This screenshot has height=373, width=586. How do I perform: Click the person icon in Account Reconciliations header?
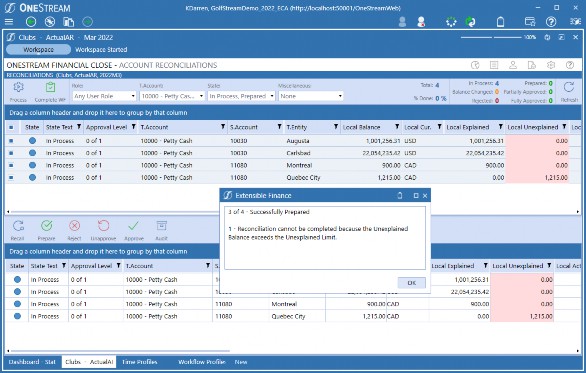513,65
